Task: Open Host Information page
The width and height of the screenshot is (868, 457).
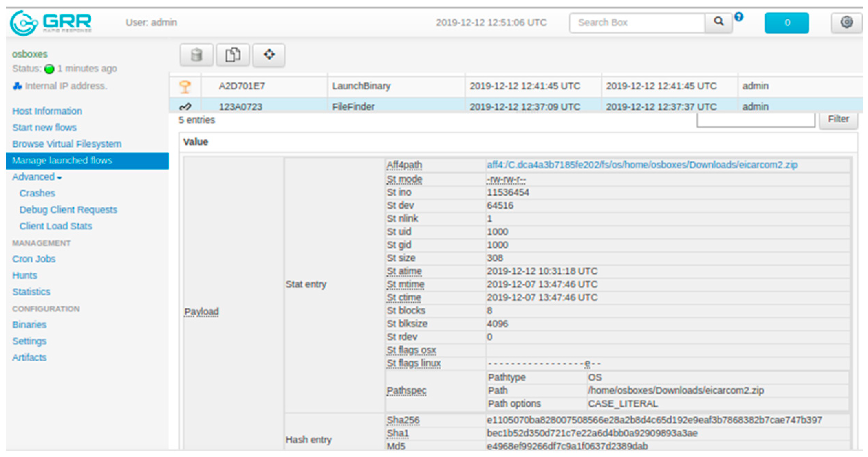Action: (47, 111)
